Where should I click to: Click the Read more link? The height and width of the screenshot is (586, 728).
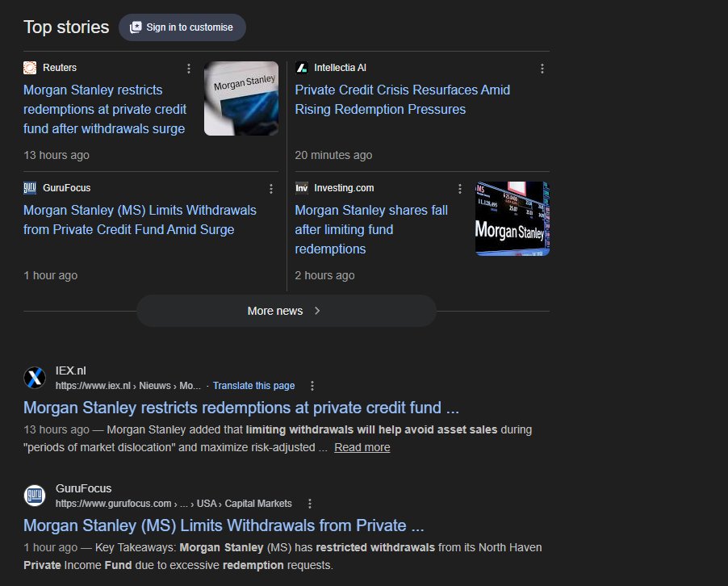tap(362, 448)
